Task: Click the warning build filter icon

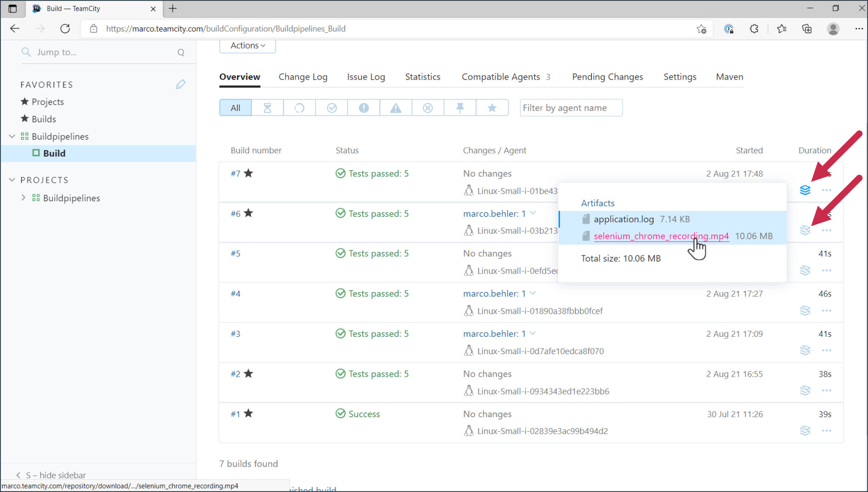Action: coord(395,107)
